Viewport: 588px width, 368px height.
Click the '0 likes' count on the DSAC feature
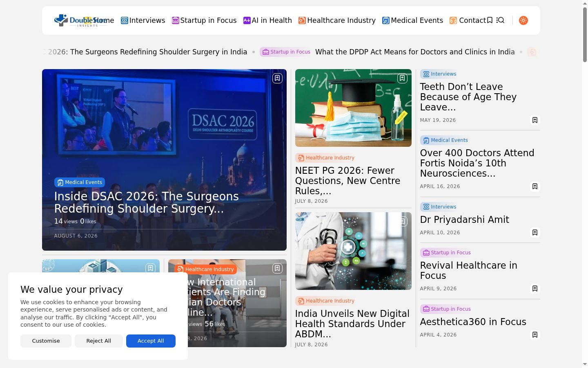[x=88, y=221]
